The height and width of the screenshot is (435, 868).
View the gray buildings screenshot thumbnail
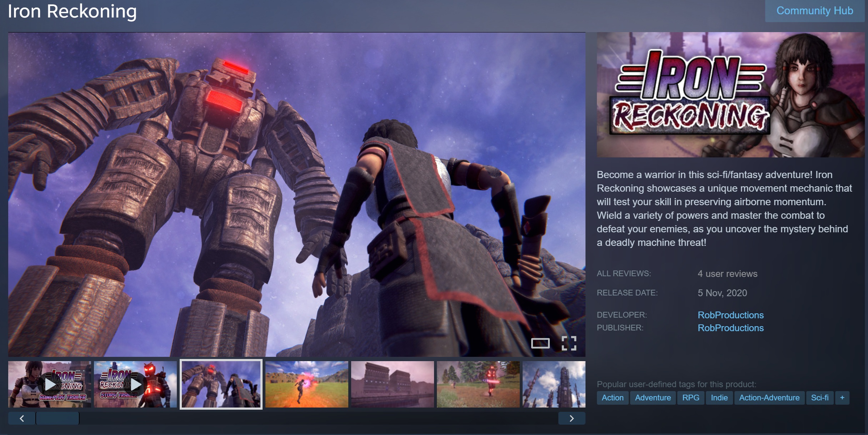coord(392,384)
